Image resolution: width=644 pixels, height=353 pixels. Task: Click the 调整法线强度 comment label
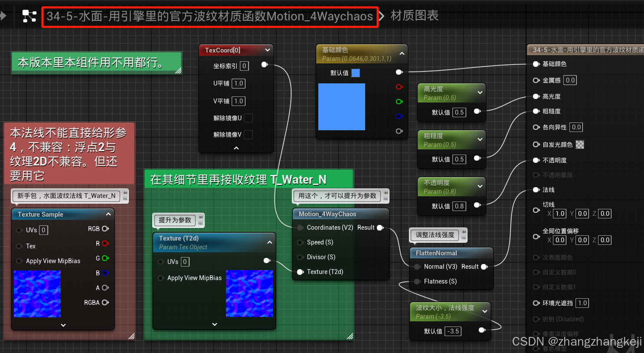pos(435,235)
